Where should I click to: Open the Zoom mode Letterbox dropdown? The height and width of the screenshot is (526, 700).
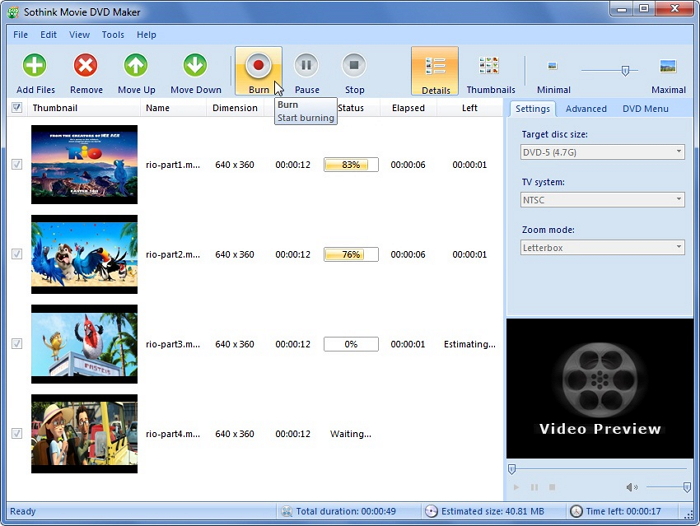603,247
